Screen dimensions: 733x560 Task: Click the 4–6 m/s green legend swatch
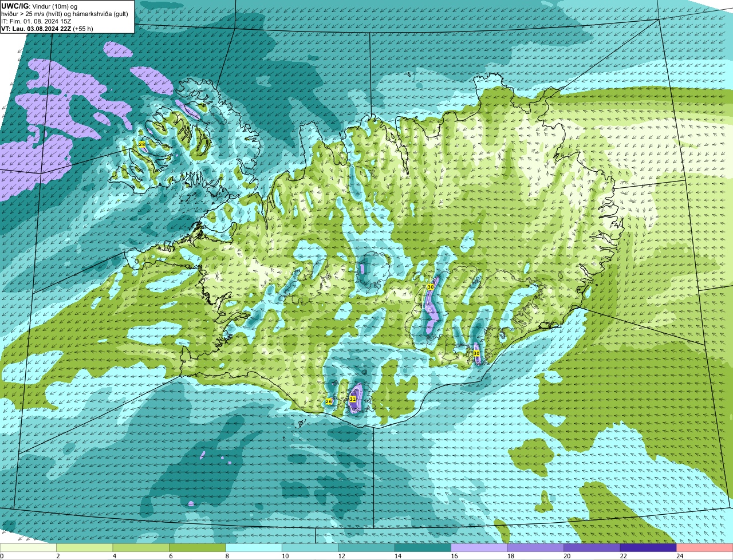[141, 548]
